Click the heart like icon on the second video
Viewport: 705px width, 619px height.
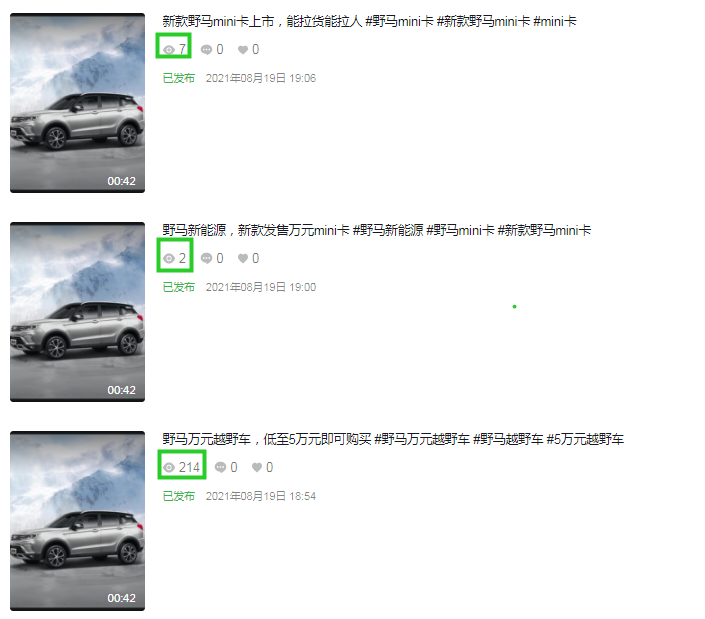(x=243, y=258)
